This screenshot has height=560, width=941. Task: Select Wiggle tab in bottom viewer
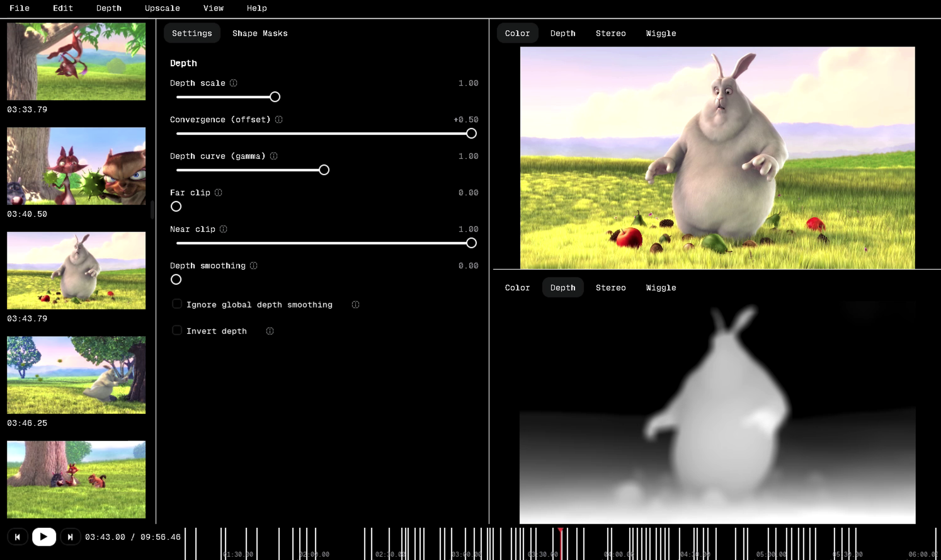click(x=661, y=288)
